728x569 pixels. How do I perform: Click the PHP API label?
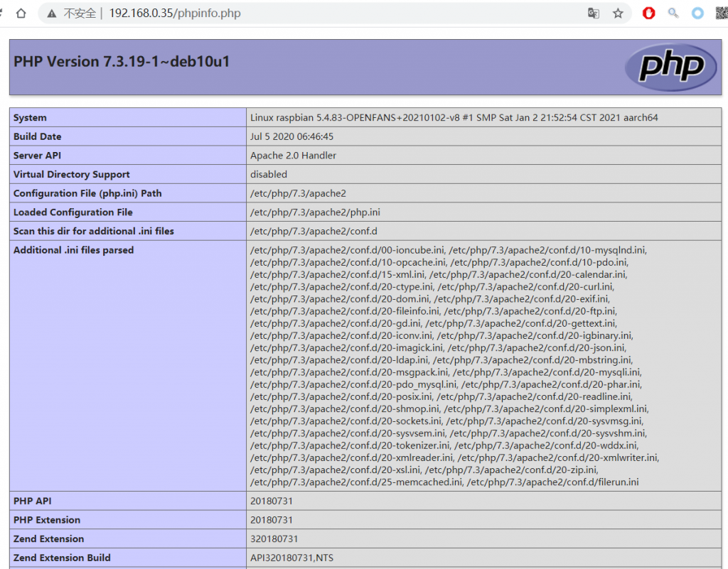33,502
